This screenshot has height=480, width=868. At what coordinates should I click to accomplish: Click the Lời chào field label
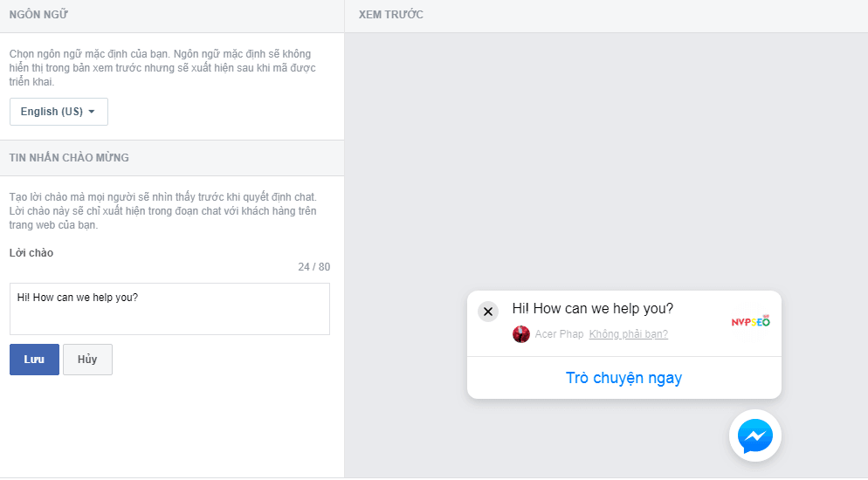(31, 253)
